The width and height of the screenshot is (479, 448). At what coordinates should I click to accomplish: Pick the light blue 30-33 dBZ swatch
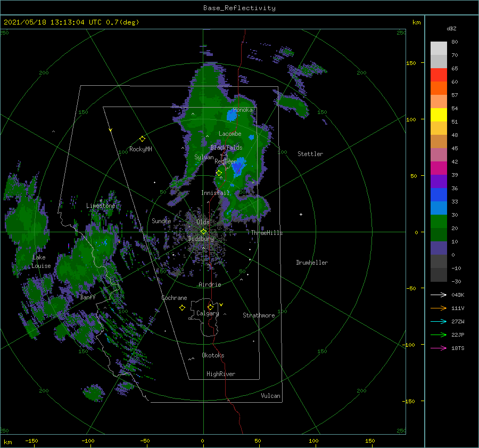pos(439,208)
